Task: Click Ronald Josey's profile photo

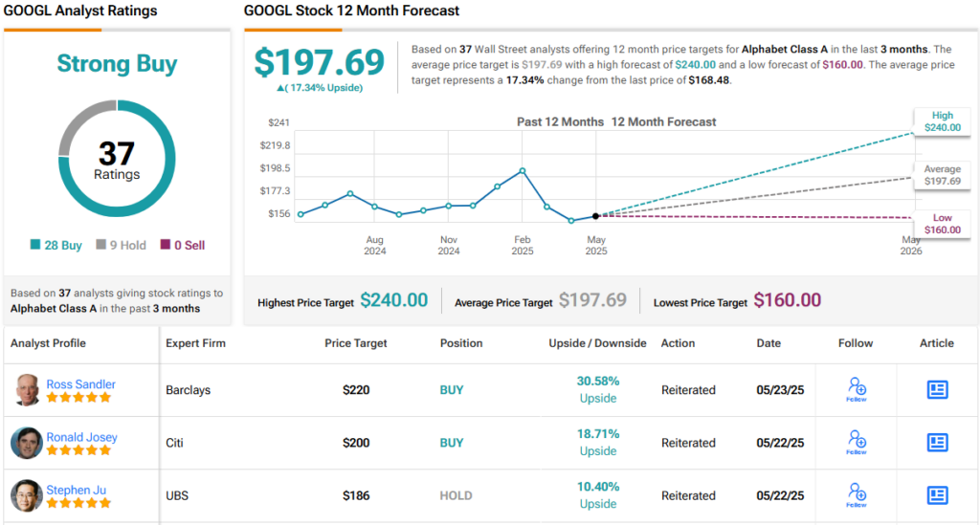Action: pos(26,443)
